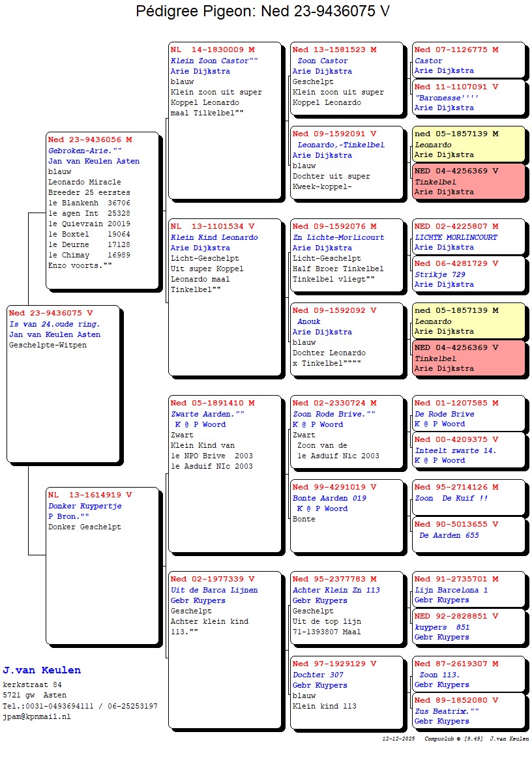This screenshot has height=764, width=532.
Task: Open Klein Kind Leonardo pigeon entry
Action: (224, 297)
